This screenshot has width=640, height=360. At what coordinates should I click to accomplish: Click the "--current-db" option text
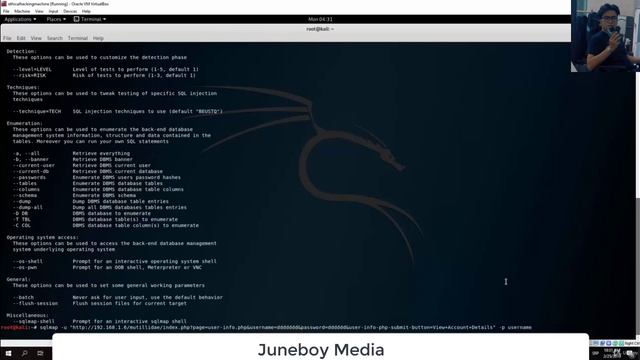click(x=31, y=171)
